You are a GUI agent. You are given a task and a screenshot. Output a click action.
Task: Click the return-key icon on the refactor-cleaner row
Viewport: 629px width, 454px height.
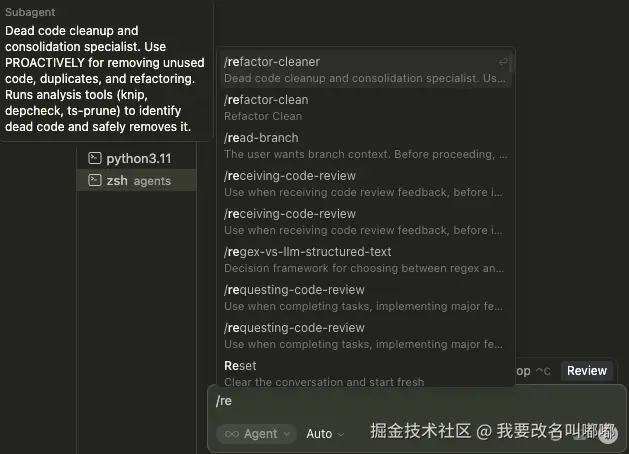[503, 62]
